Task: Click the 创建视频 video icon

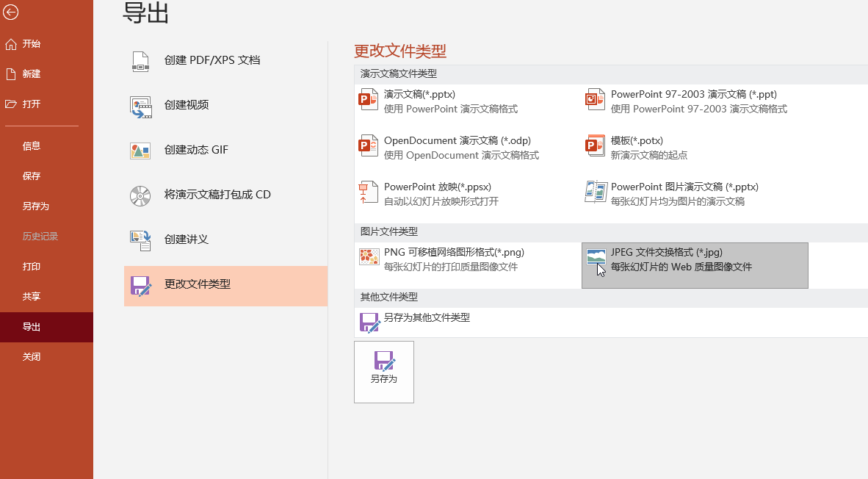Action: pos(140,107)
